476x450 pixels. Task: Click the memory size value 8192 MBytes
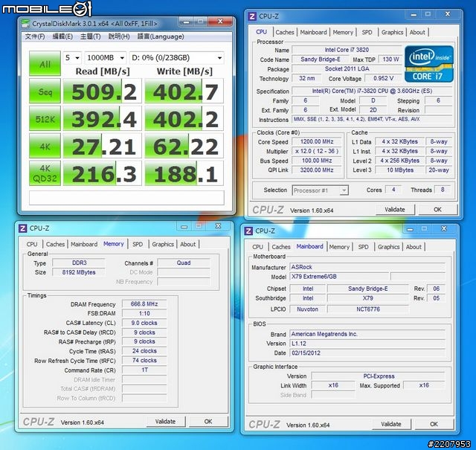[79, 272]
